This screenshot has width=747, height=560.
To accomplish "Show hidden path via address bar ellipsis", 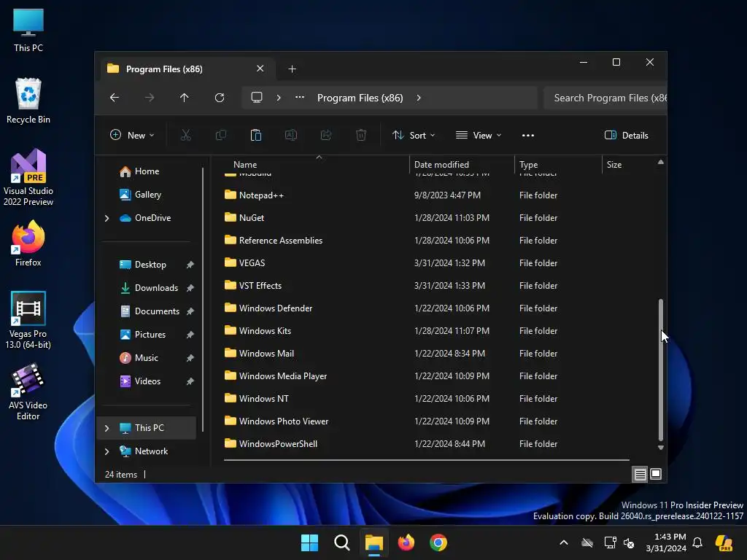I will point(300,97).
